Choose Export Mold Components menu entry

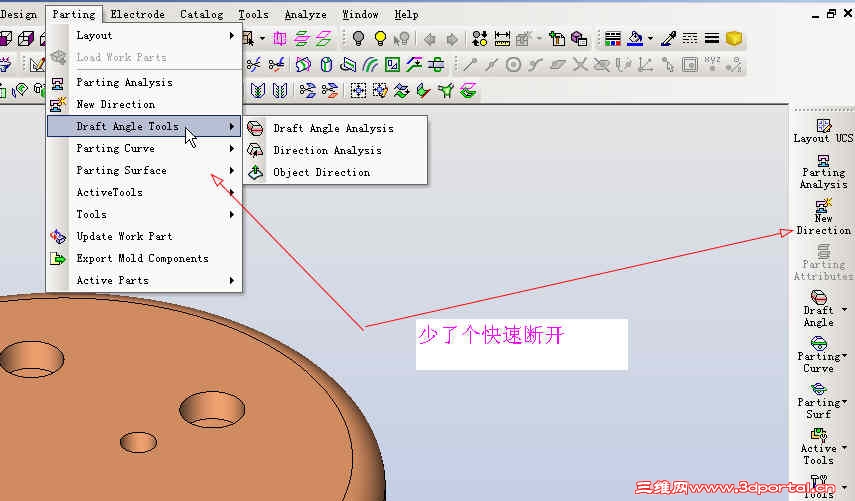point(144,258)
